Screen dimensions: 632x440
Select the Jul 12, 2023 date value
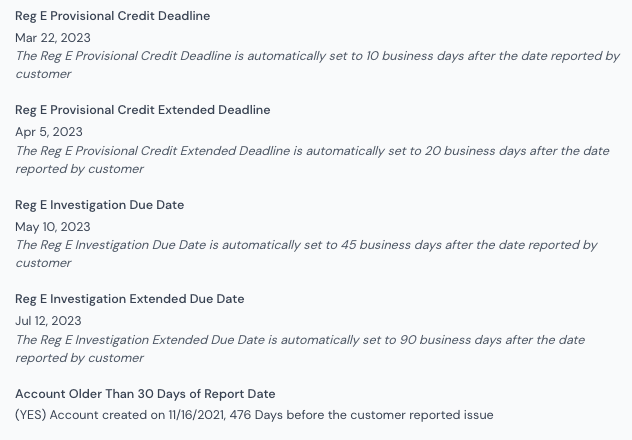coord(48,321)
